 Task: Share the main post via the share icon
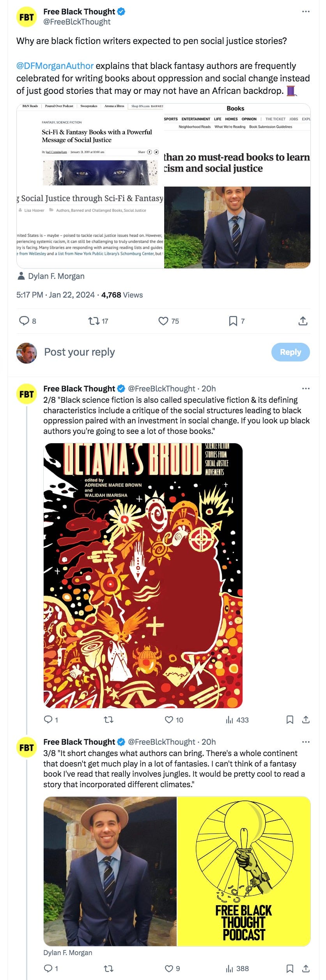(x=303, y=321)
